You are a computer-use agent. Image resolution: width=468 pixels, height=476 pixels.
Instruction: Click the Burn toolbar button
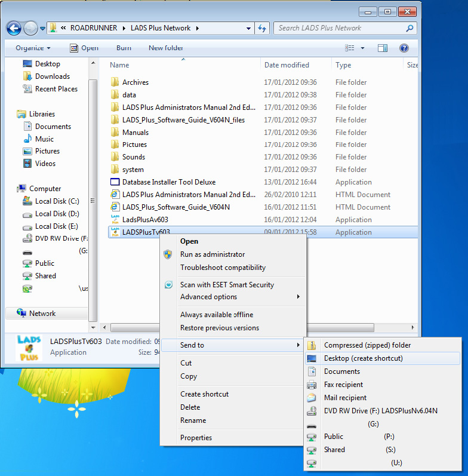pos(124,48)
